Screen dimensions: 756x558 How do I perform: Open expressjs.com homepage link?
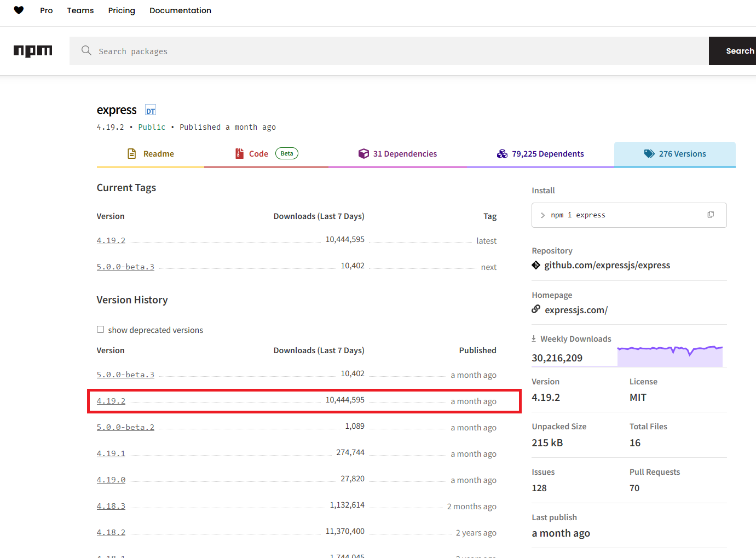tap(576, 310)
